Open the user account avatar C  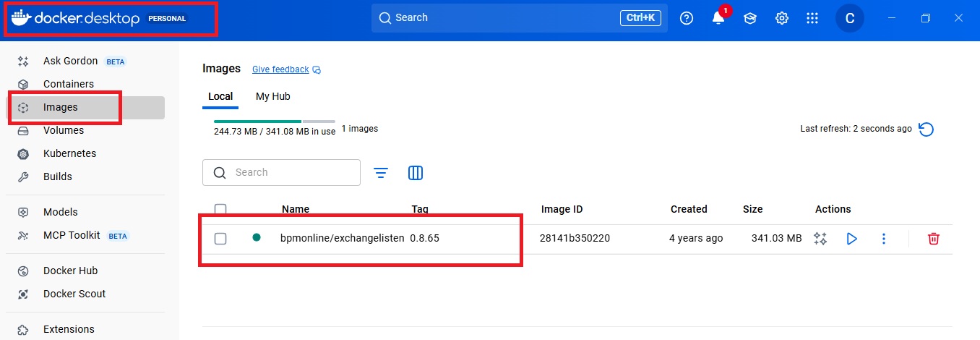tap(850, 19)
